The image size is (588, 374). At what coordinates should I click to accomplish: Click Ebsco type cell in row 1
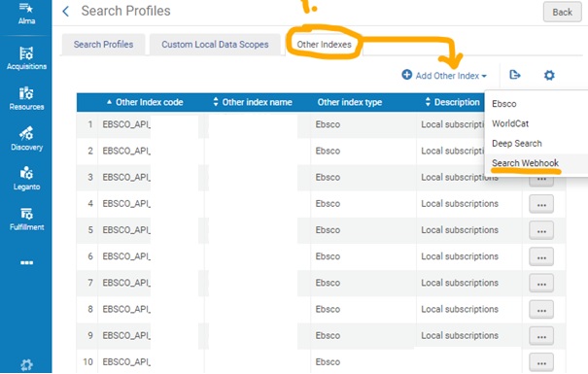click(x=328, y=124)
